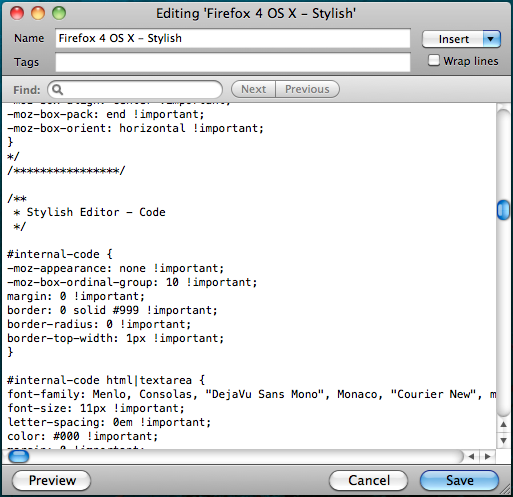Focus the Name input field
513x497 pixels.
coord(233,38)
